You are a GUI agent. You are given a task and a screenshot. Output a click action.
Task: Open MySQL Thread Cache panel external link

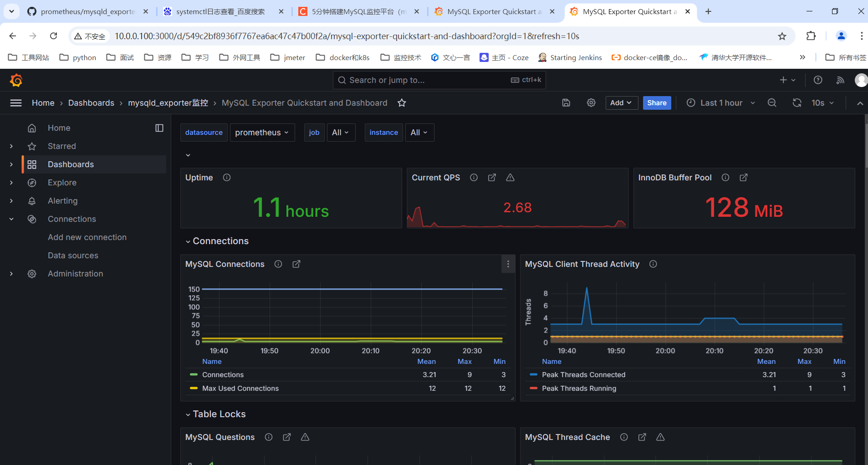642,437
